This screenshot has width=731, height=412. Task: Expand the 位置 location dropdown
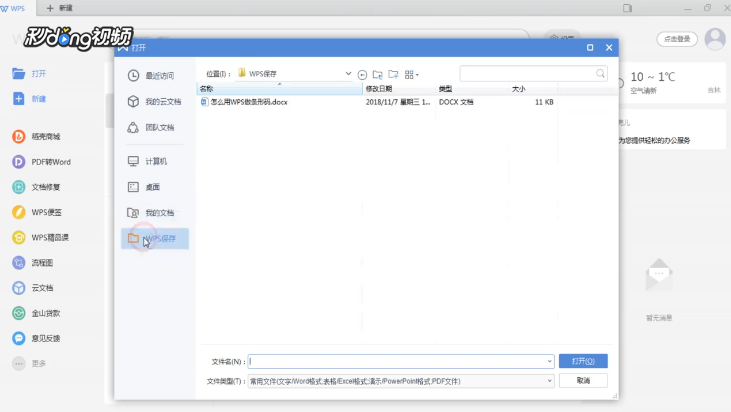click(348, 74)
